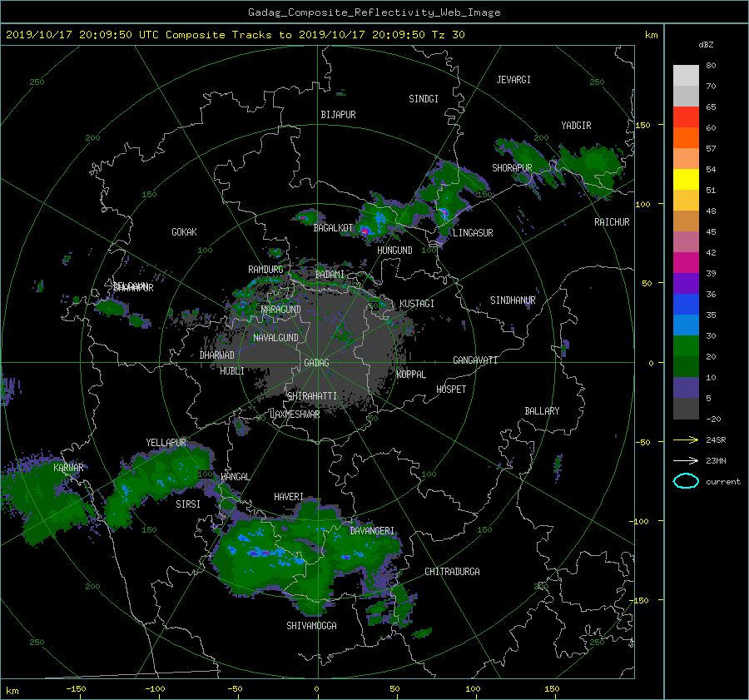Click the 23MN white arrow legend icon

pyautogui.click(x=686, y=460)
